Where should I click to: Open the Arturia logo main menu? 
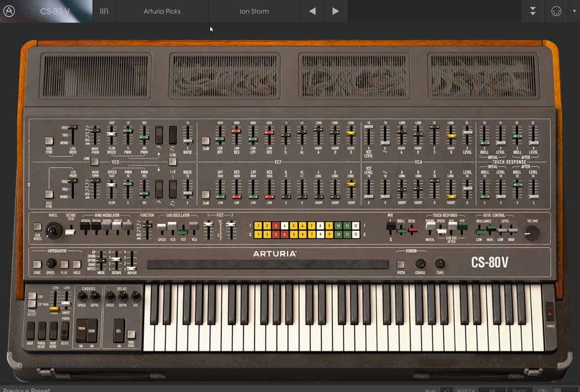tap(9, 11)
